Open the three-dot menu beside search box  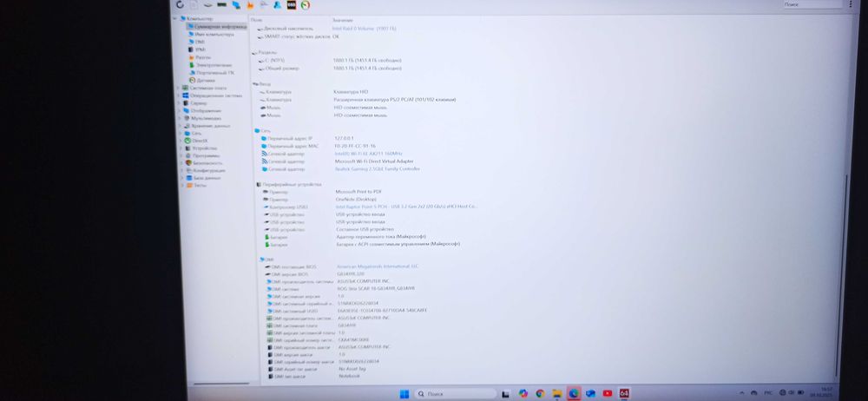(851, 4)
